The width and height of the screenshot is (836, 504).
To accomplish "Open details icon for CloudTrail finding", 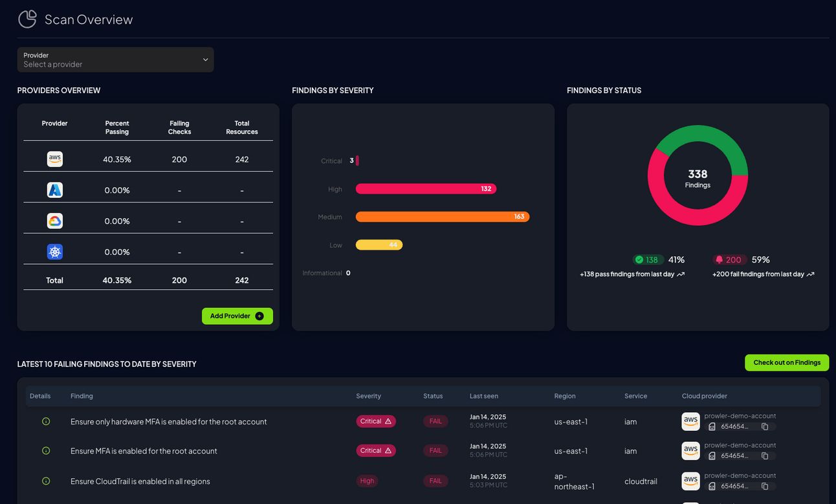I will click(46, 481).
